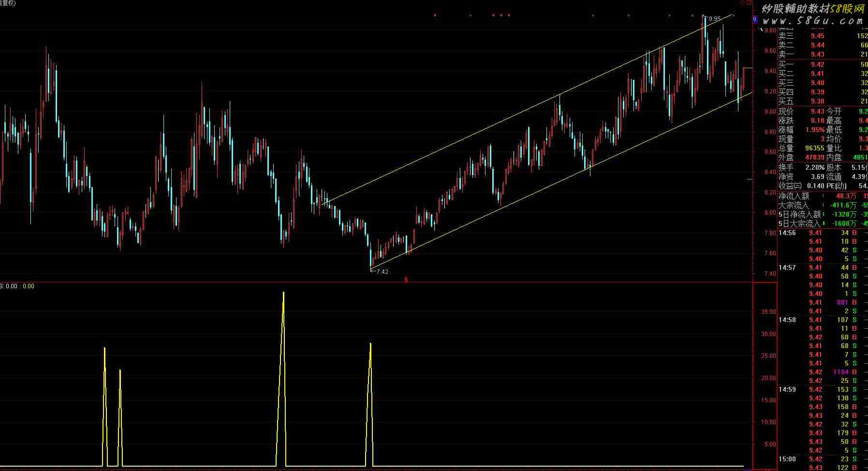Click the 35.00 level on indicator axis
The image size is (868, 471).
[x=768, y=312]
